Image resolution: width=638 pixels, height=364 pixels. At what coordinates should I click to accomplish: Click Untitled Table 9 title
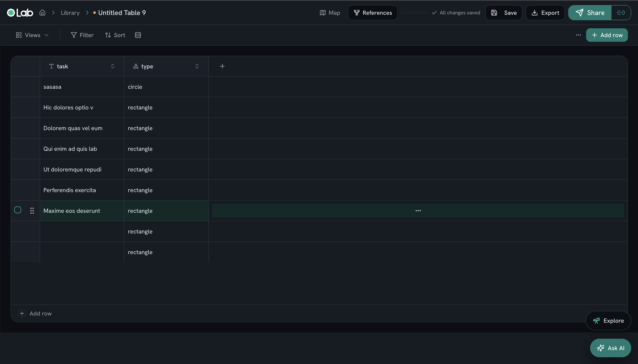coord(122,13)
